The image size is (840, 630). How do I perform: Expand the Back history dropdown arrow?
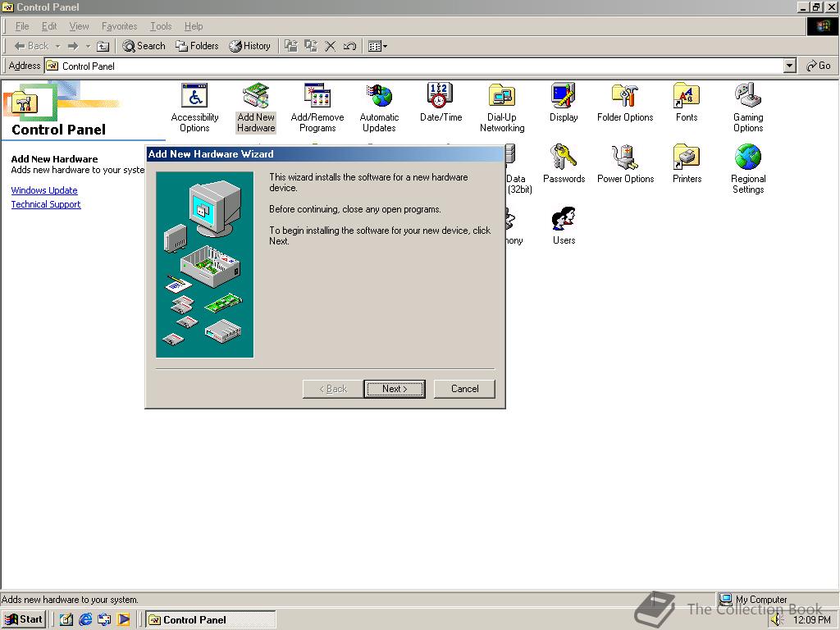tap(58, 46)
